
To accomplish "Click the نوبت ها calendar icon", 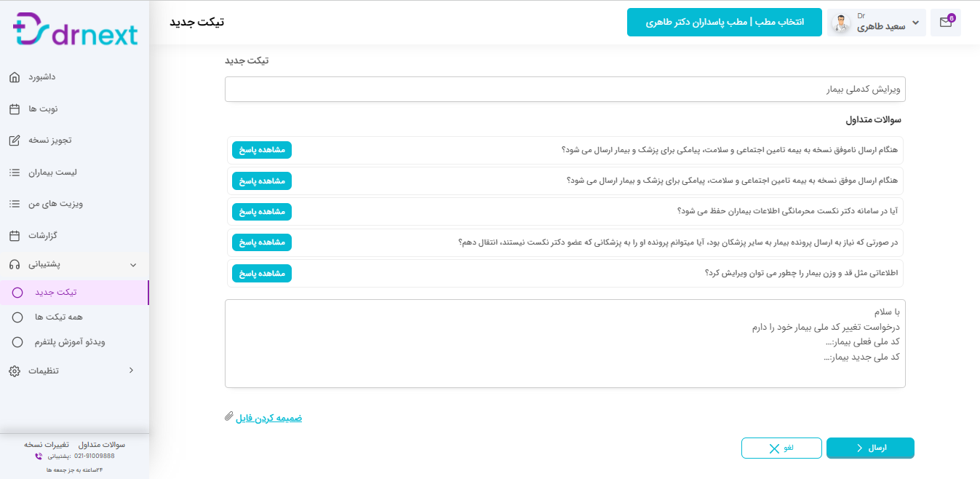I will click(15, 109).
